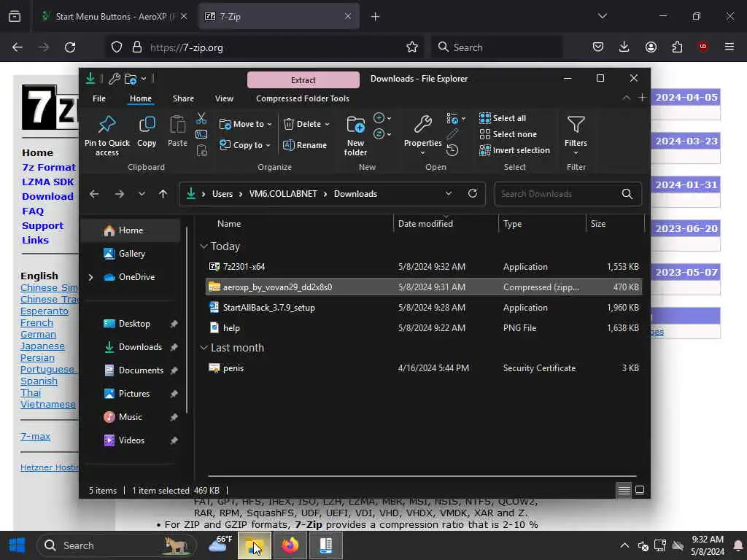Open Videos in navigation pane
The image size is (747, 560).
[x=132, y=440]
